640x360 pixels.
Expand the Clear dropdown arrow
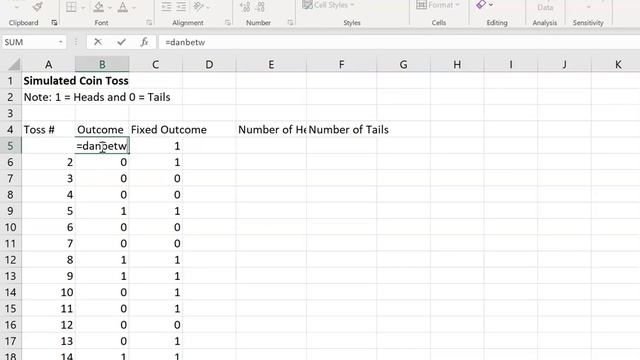click(491, 5)
